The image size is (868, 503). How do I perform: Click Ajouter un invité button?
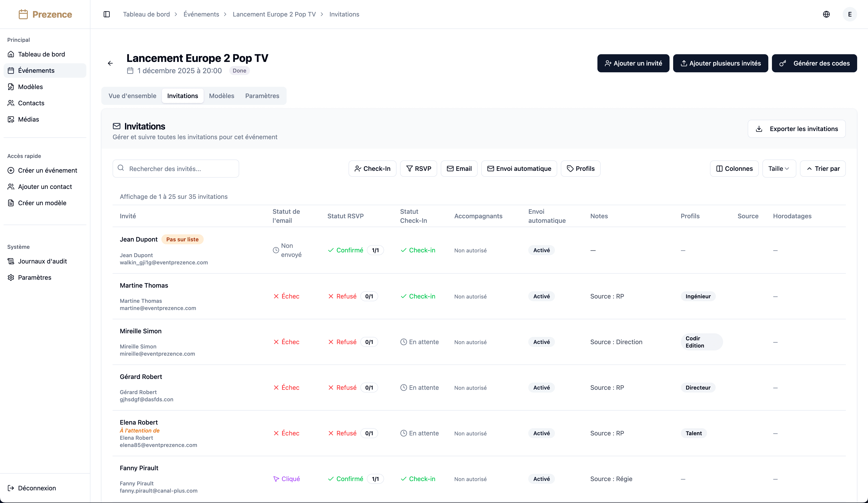(633, 63)
